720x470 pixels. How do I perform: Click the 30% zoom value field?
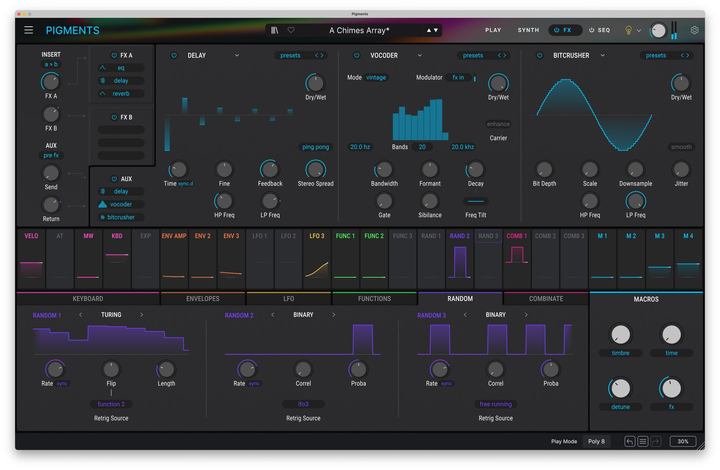click(x=683, y=441)
